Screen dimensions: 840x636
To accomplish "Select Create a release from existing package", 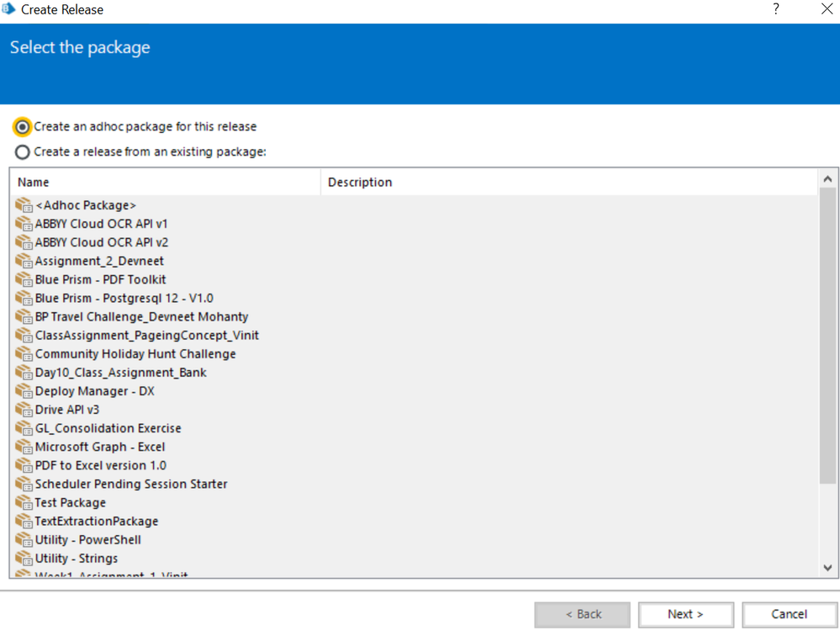I will (22, 152).
